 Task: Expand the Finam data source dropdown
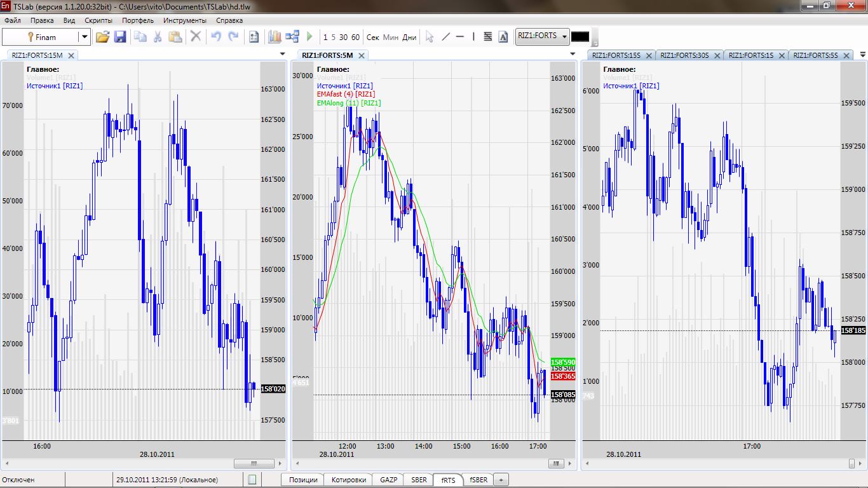84,37
